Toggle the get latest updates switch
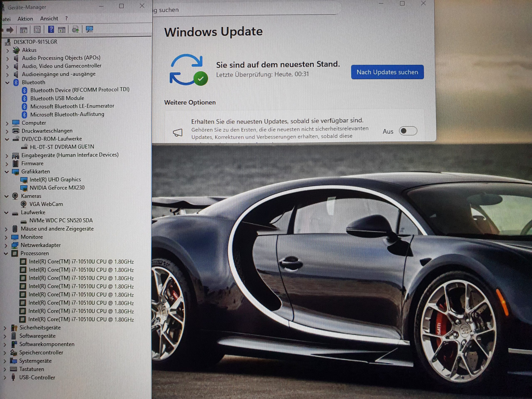 pos(408,131)
